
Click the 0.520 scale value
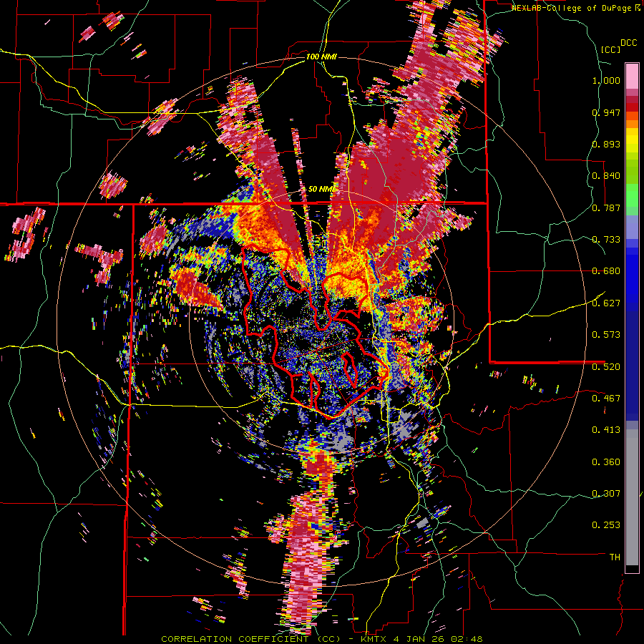pyautogui.click(x=606, y=366)
